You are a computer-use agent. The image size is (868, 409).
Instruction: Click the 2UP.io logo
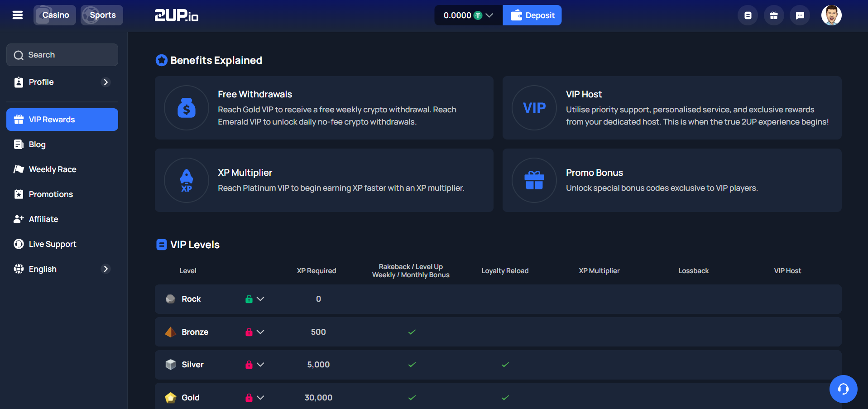point(177,15)
